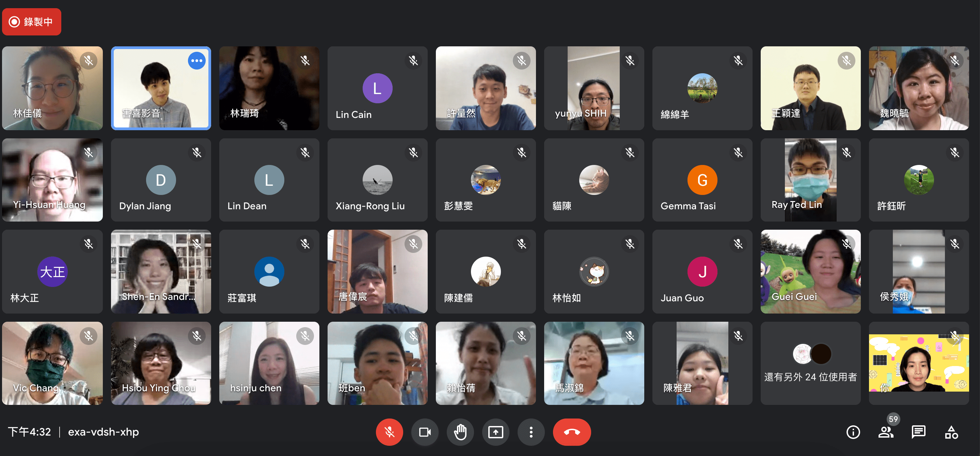Screen dimensions: 980x456
Task: Click the red 錄製中 recording indicator
Action: click(x=32, y=22)
